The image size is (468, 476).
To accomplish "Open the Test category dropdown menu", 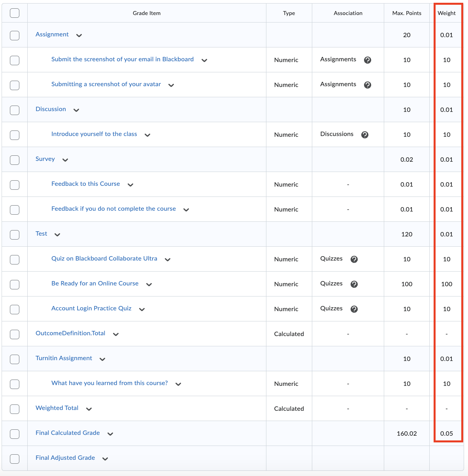I will click(x=58, y=234).
